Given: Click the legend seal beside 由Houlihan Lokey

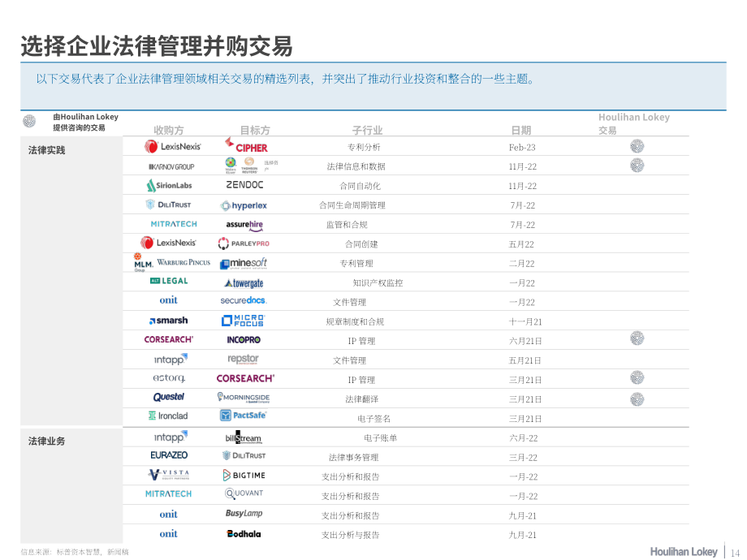Looking at the screenshot, I should pos(29,121).
